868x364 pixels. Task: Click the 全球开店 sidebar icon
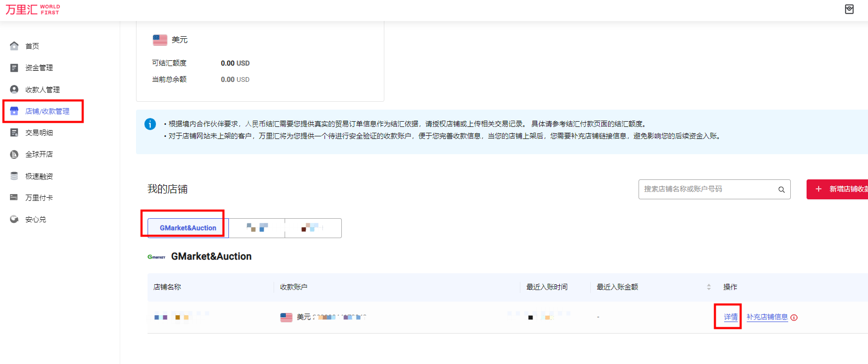tap(14, 154)
